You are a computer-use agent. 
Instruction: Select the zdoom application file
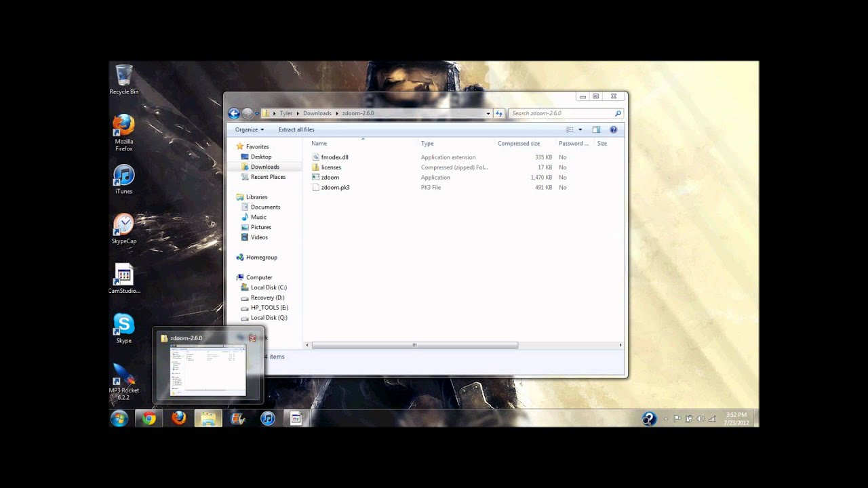pos(330,178)
